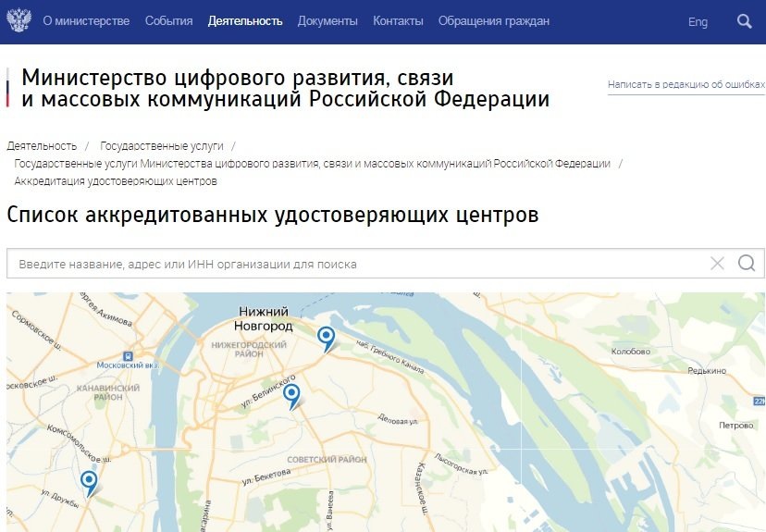Viewport: 766px width, 532px height.
Task: Open the site search magnifier icon in header
Action: 744,21
